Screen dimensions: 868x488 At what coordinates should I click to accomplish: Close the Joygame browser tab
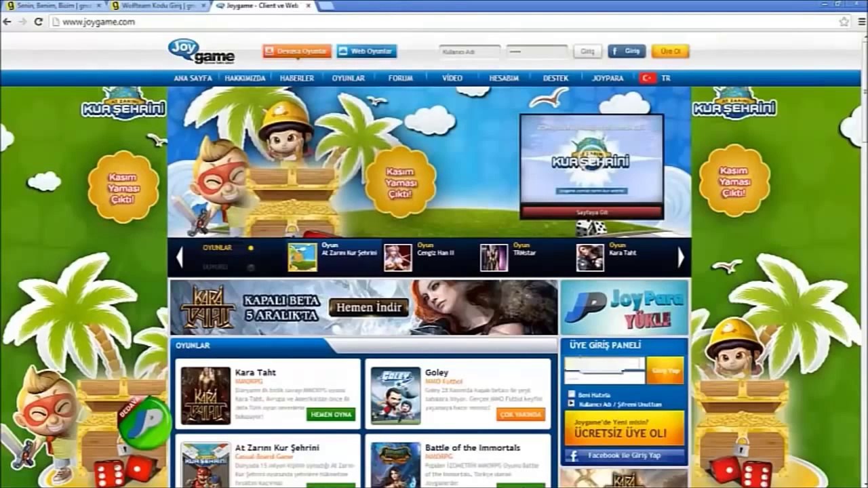coord(309,5)
